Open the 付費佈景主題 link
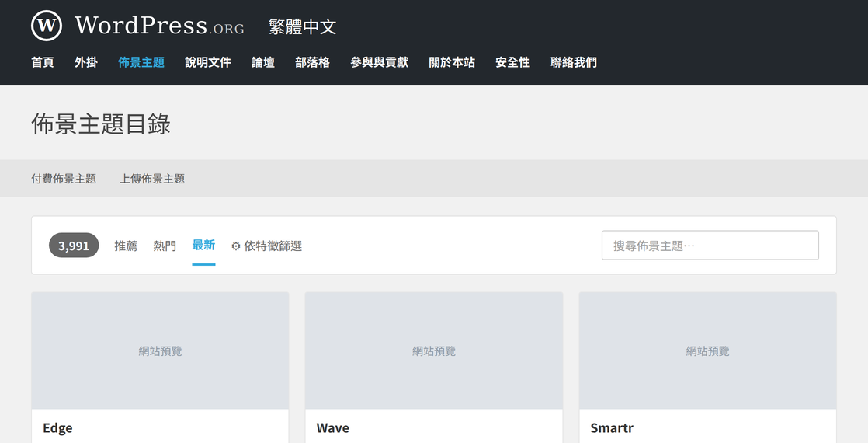This screenshot has height=443, width=868. coord(64,179)
